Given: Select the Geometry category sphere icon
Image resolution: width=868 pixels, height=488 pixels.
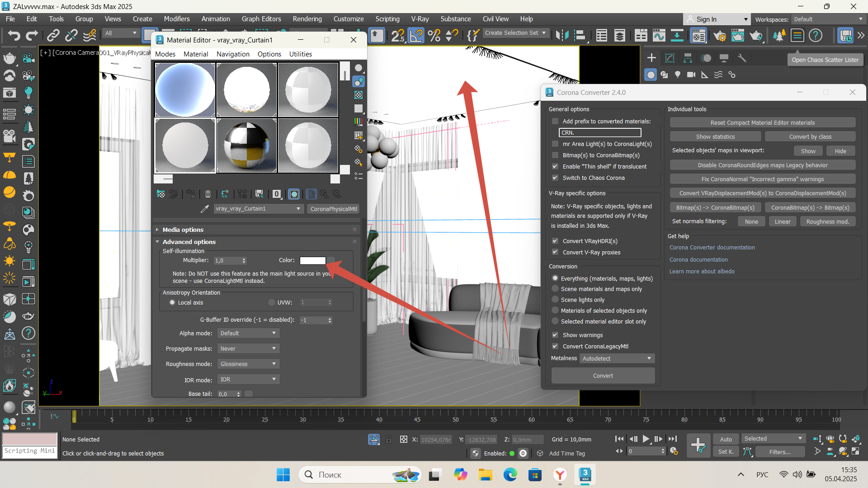Looking at the screenshot, I should (651, 75).
